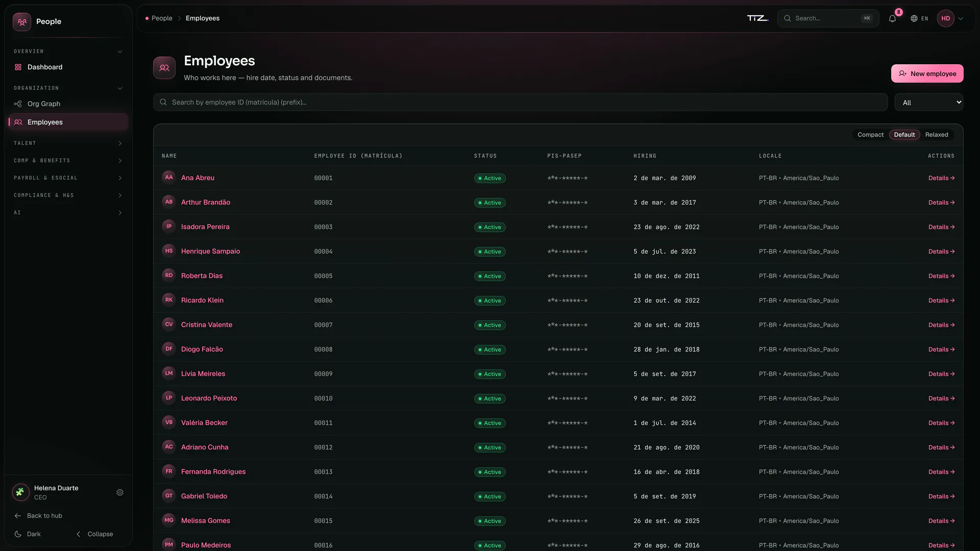Expand the Talent section
The image size is (980, 551).
tap(68, 143)
